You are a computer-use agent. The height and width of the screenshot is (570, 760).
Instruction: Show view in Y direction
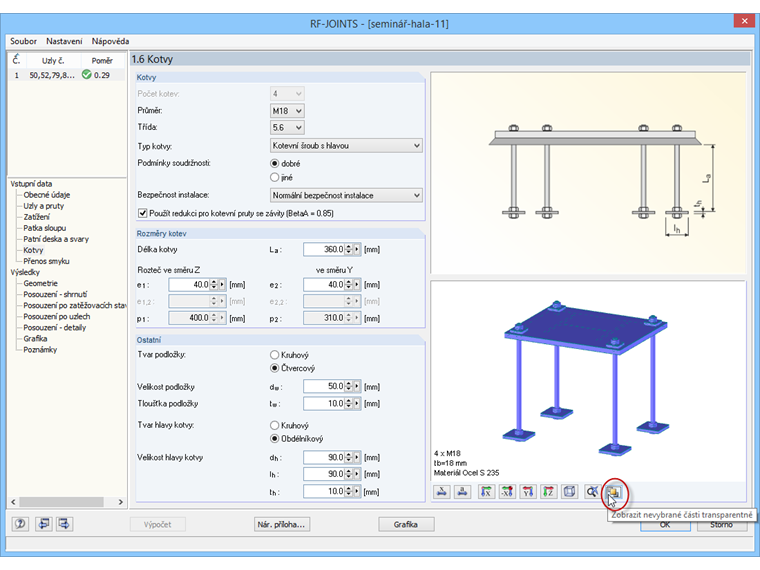pos(528,491)
